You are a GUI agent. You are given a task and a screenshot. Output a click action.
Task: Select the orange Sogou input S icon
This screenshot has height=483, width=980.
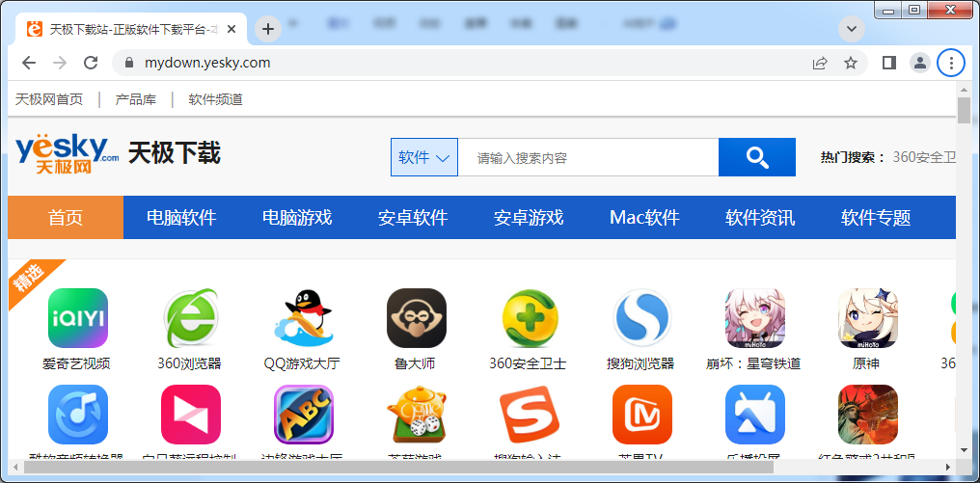[x=530, y=415]
